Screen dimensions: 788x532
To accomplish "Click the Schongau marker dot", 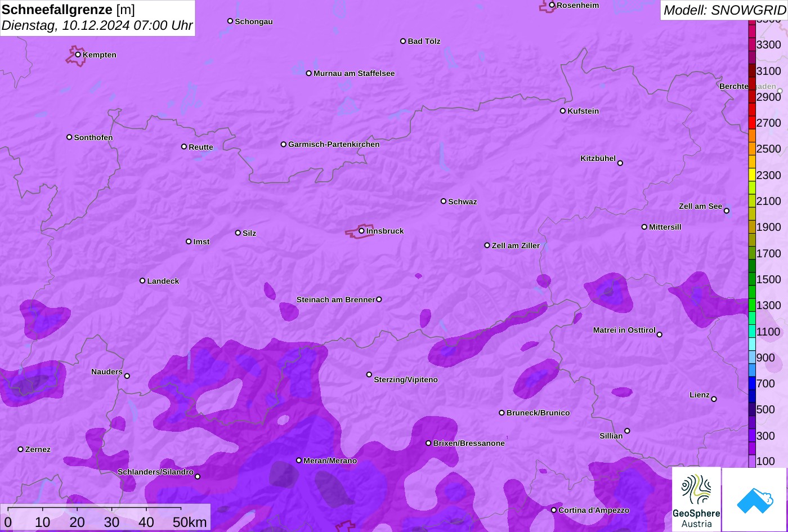I will click(x=230, y=21).
